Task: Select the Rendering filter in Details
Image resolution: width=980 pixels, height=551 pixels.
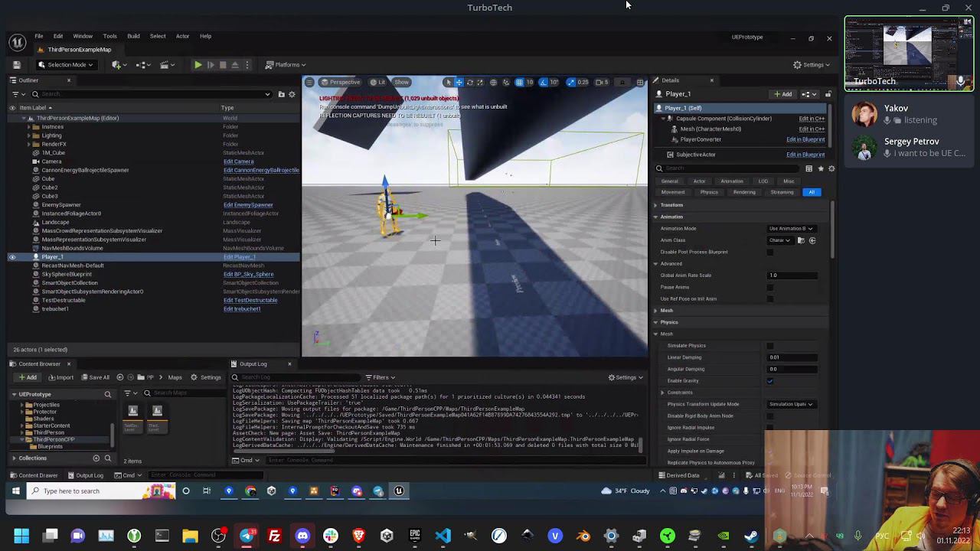Action: point(744,192)
